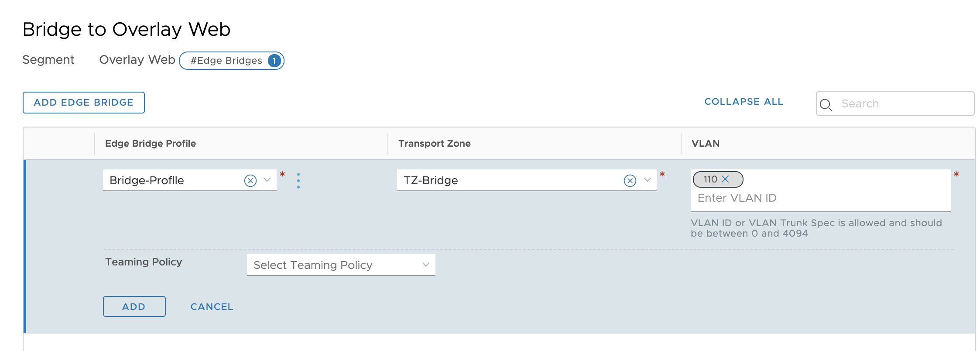The image size is (980, 351).
Task: Click the blue count indicator showing 1
Action: coord(274,61)
